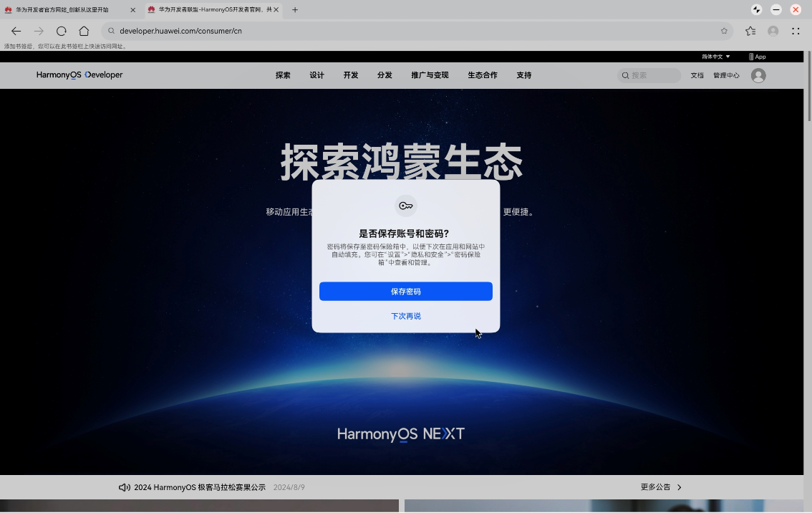This screenshot has height=513, width=812.
Task: Click the 保存密码 button
Action: [x=406, y=291]
